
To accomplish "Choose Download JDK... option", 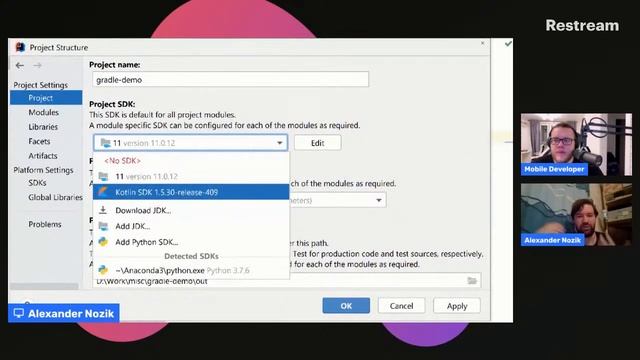I will click(x=191, y=211).
